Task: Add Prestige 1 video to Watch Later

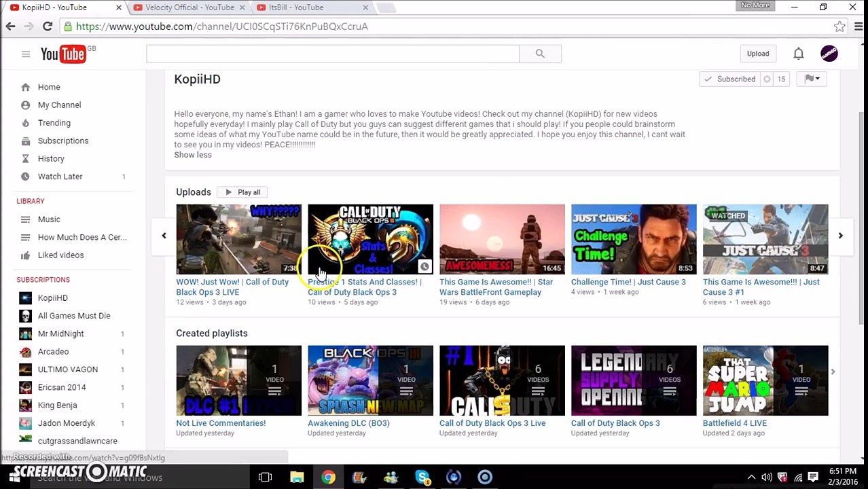Action: [424, 266]
